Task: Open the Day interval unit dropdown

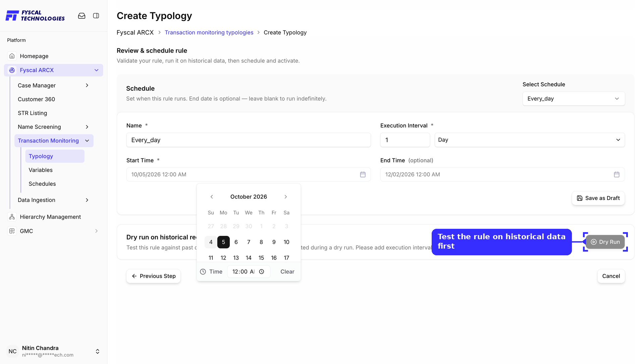Action: click(530, 140)
